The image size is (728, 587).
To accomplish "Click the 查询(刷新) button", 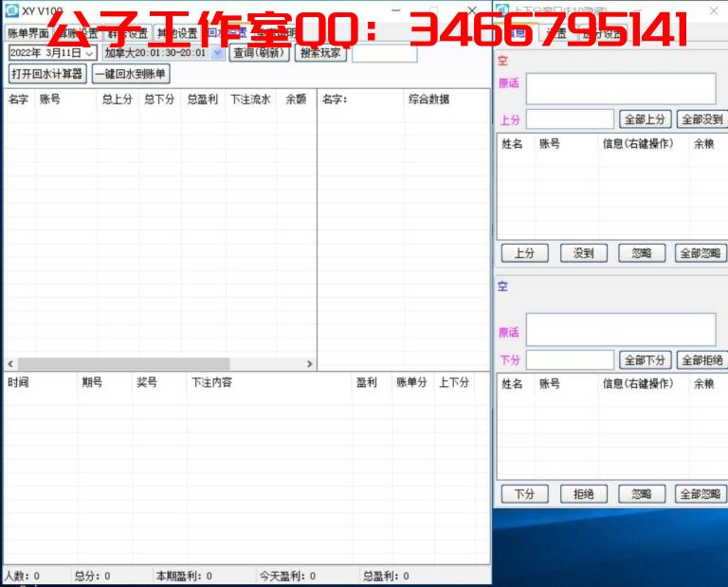I will point(259,53).
